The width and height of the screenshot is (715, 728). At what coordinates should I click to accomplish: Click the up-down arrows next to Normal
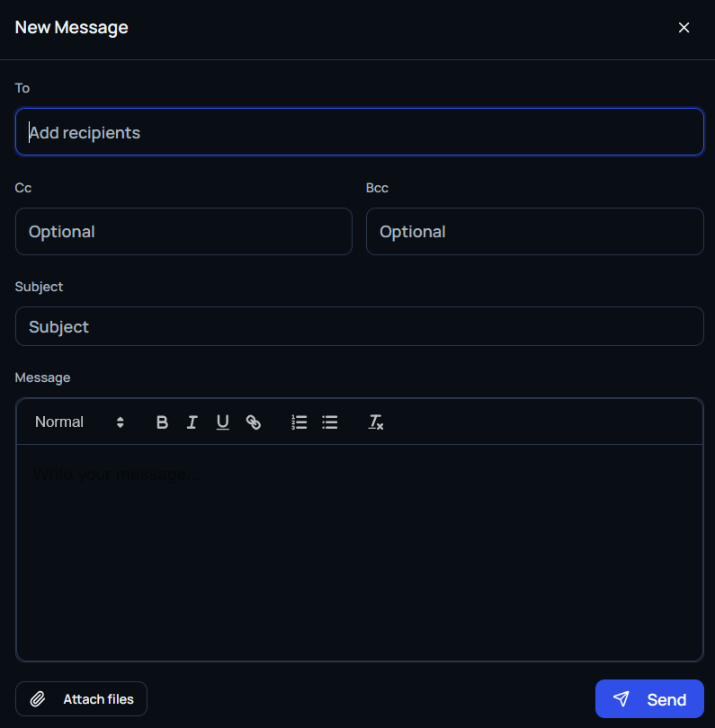click(121, 422)
